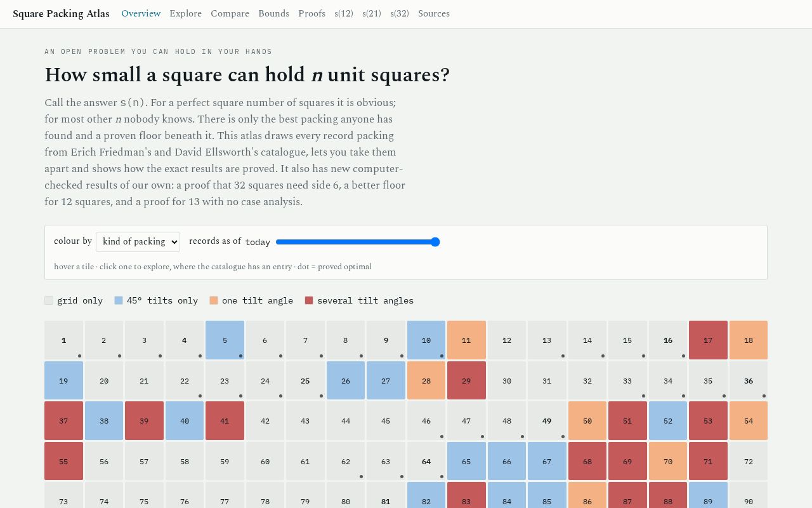Expand the 'colour by' dropdown
Viewport: 812px width, 508px height.
[x=138, y=241]
